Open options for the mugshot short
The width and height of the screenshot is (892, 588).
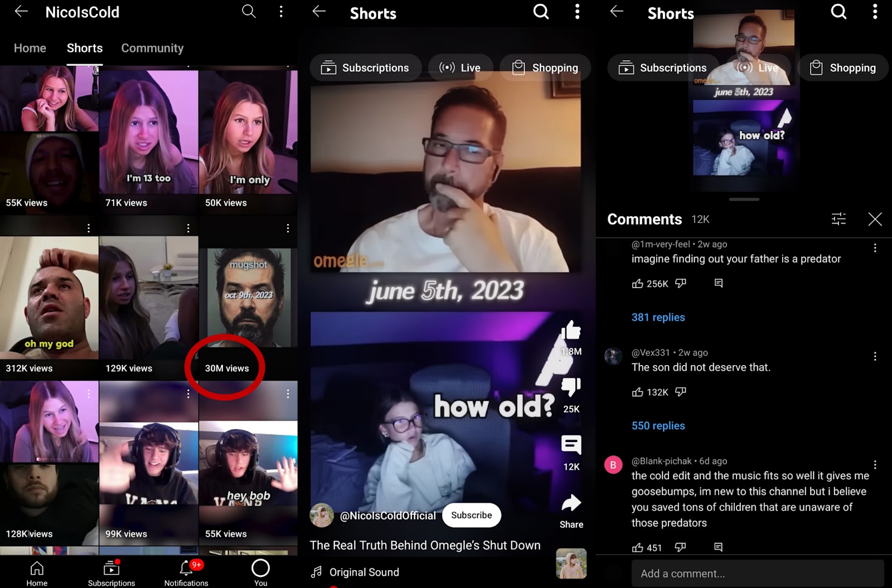pos(288,228)
